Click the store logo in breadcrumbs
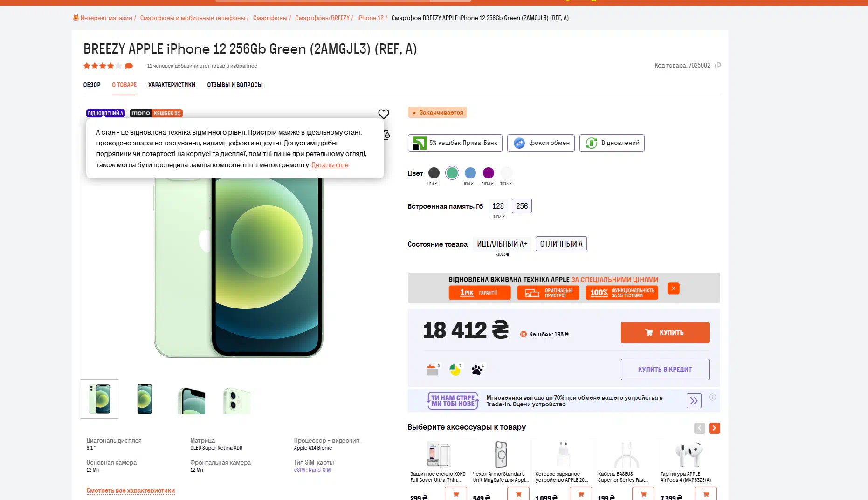The image size is (868, 500). pos(76,18)
